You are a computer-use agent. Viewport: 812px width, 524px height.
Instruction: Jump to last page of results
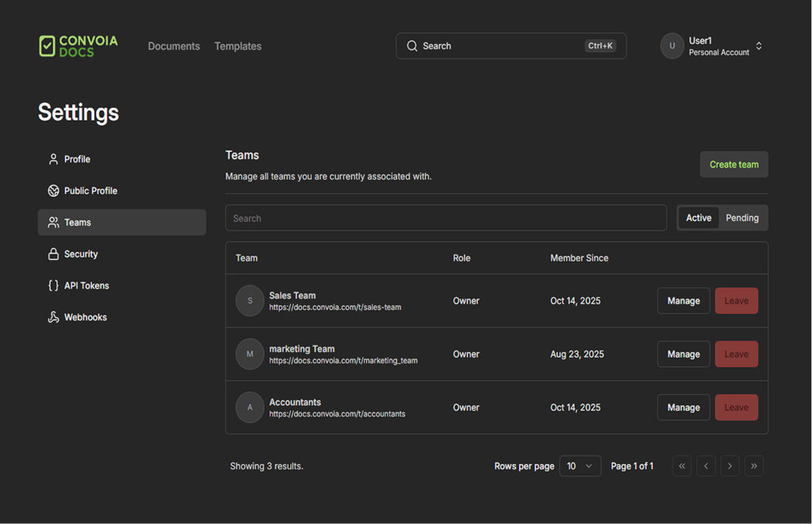point(754,466)
